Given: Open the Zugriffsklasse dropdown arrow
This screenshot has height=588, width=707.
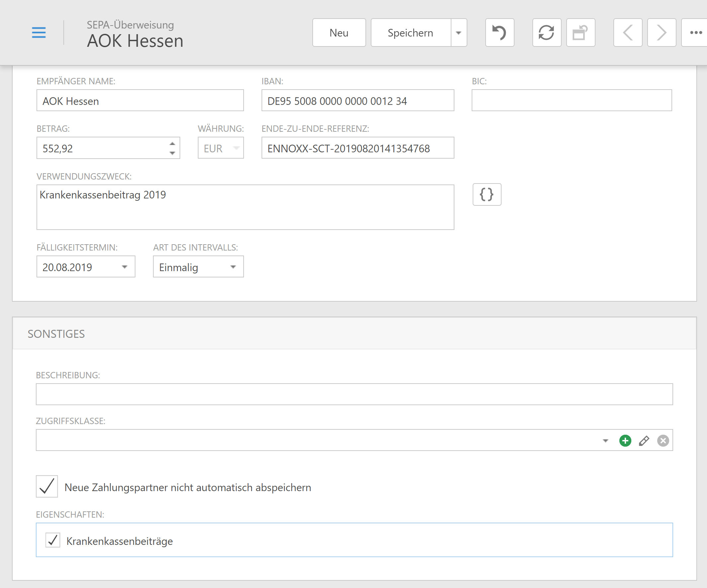Looking at the screenshot, I should 605,441.
